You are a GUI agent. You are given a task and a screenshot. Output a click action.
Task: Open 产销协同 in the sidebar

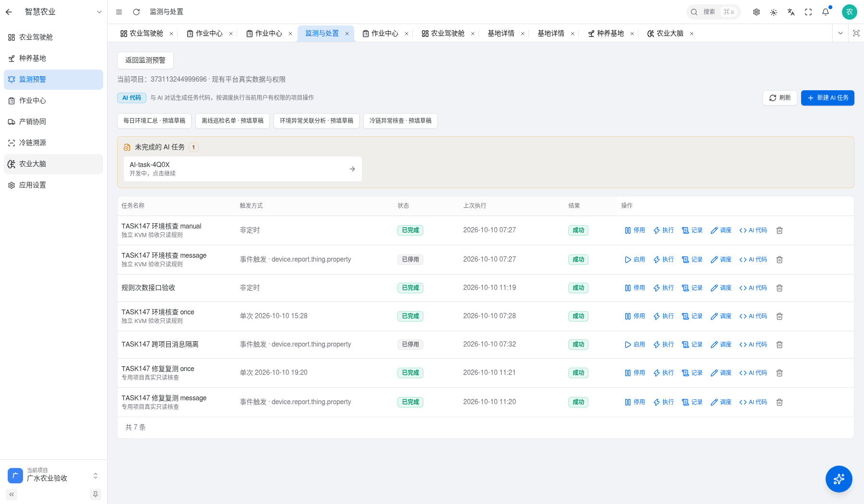(x=53, y=122)
